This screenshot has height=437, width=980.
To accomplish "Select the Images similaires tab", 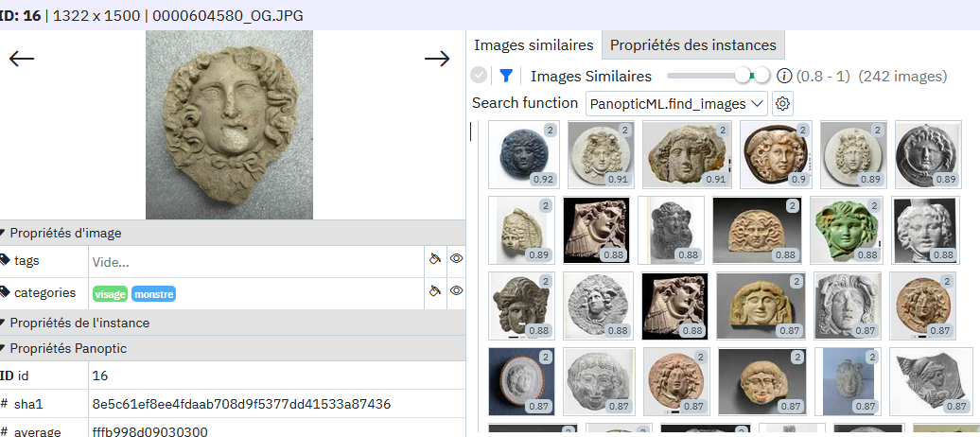I will [534, 45].
